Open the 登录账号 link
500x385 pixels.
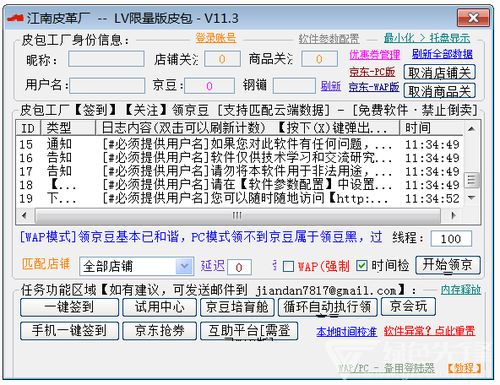(216, 38)
